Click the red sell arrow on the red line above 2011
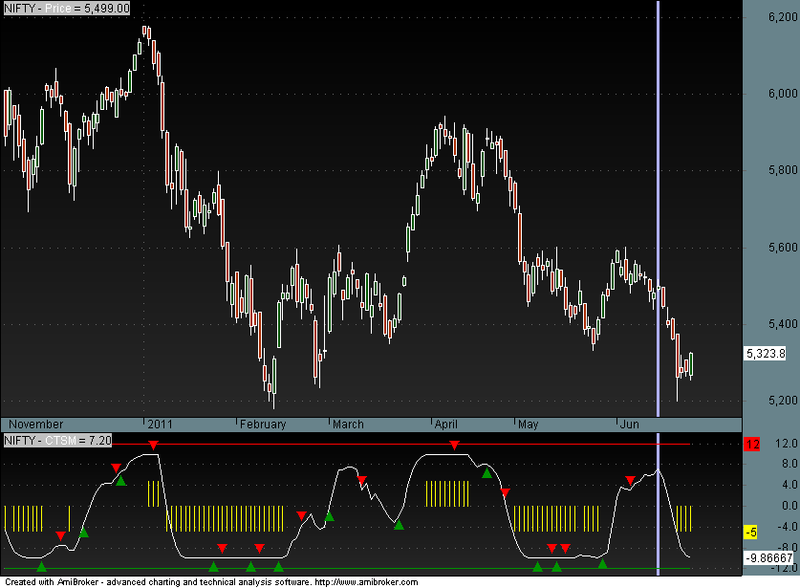Viewport: 800px width, 588px height. [153, 445]
